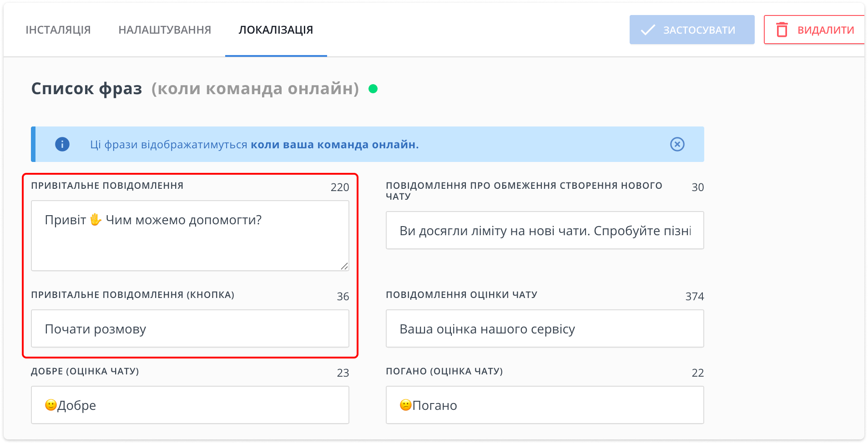Viewport: 868px width, 444px height.
Task: Open the Локалізація tab
Action: pyautogui.click(x=276, y=30)
